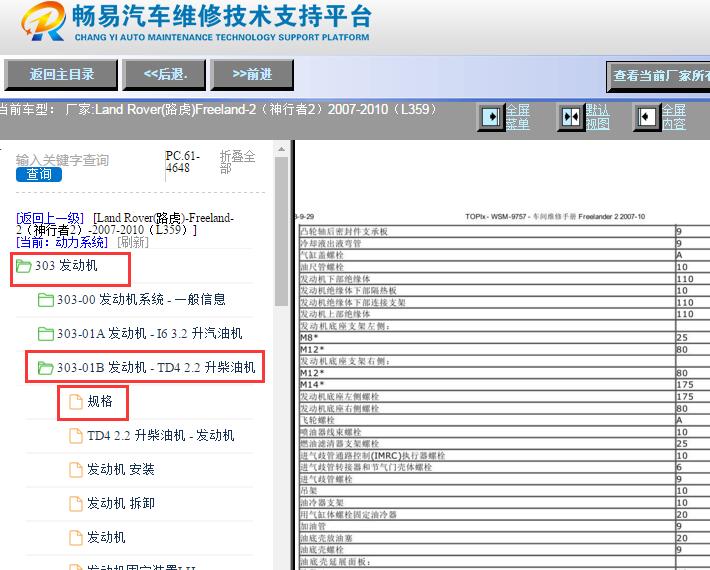Select table row 油底壳放油塞
710x570 pixels.
504,538
